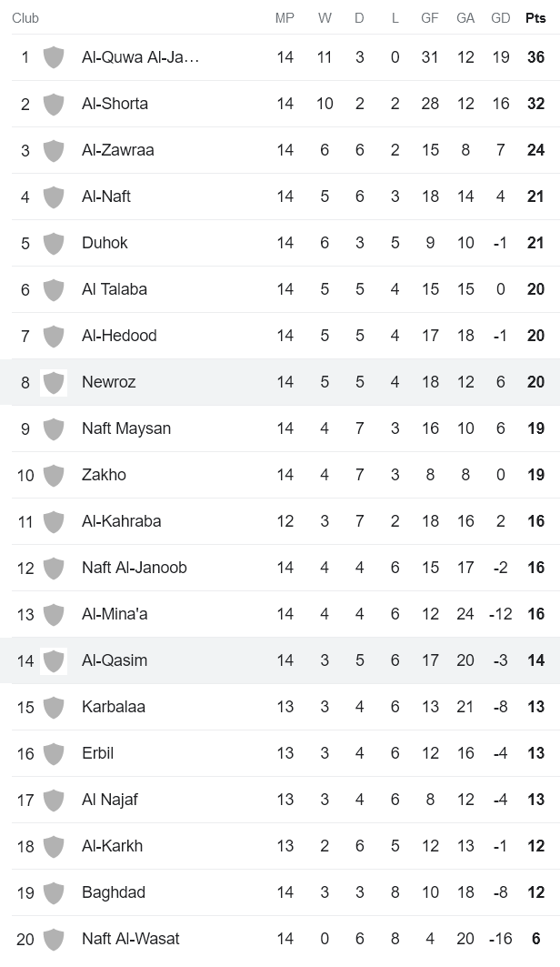Click the Newroz team shield icon
This screenshot has width=560, height=967.
click(54, 382)
